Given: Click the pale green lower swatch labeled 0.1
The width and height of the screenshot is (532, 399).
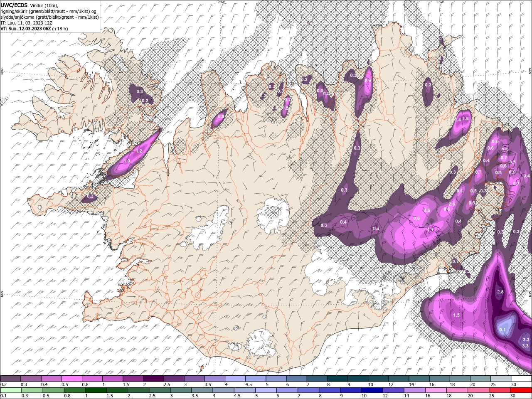Looking at the screenshot, I should [x=11, y=390].
